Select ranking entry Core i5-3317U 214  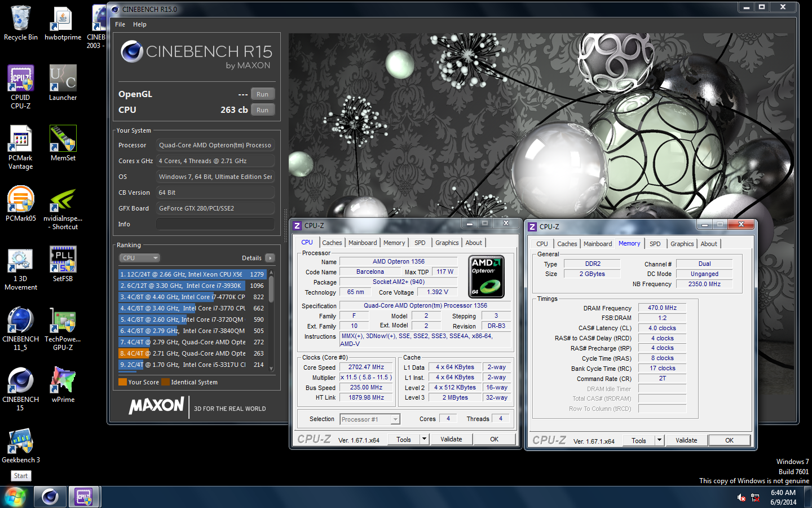[192, 365]
